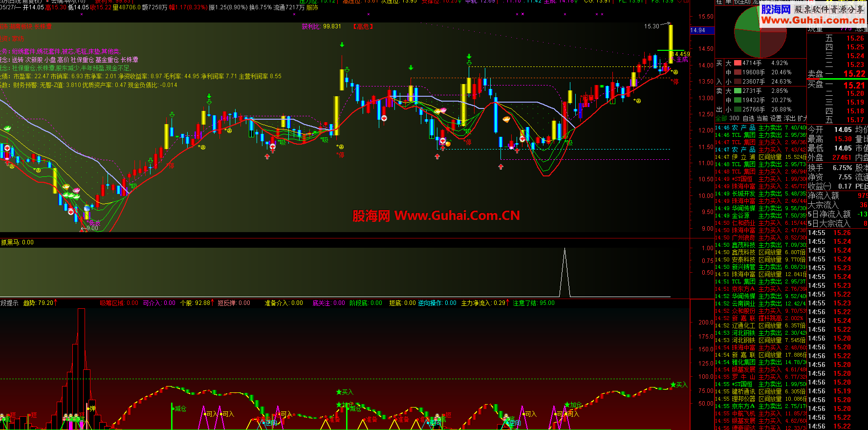Click the small-sell dark green swatch
Image resolution: width=868 pixels, height=430 pixels.
tap(738, 109)
